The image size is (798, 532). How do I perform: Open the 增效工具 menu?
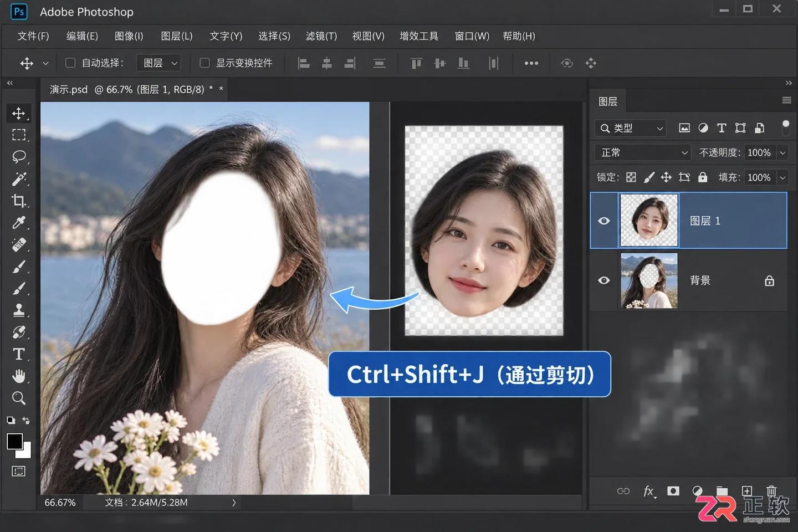tap(419, 36)
